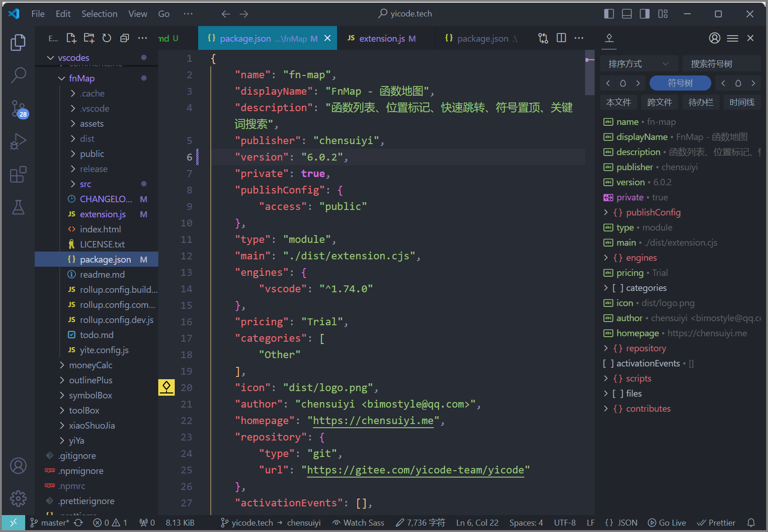Open the Selection menu
The height and width of the screenshot is (532, 768).
[x=99, y=14]
